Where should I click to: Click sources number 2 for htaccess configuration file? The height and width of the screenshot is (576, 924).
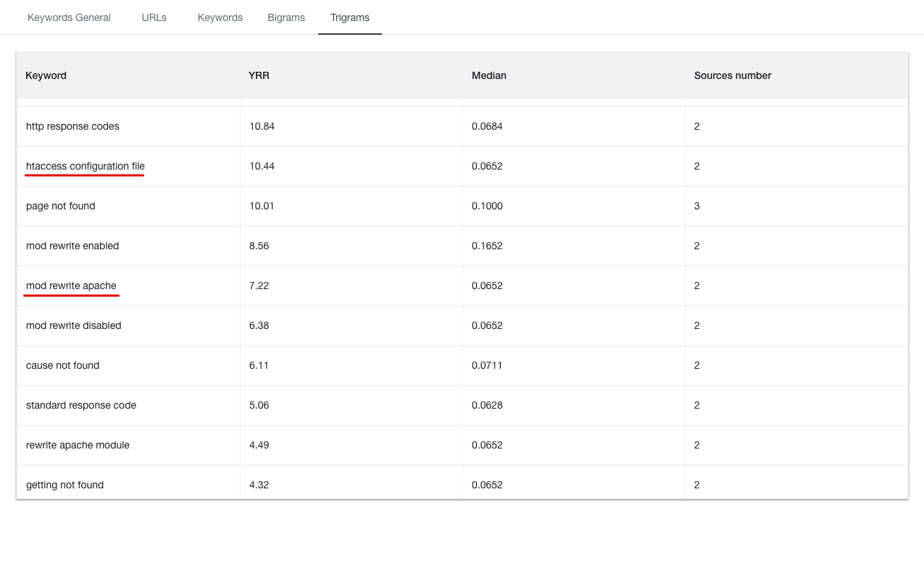click(697, 166)
